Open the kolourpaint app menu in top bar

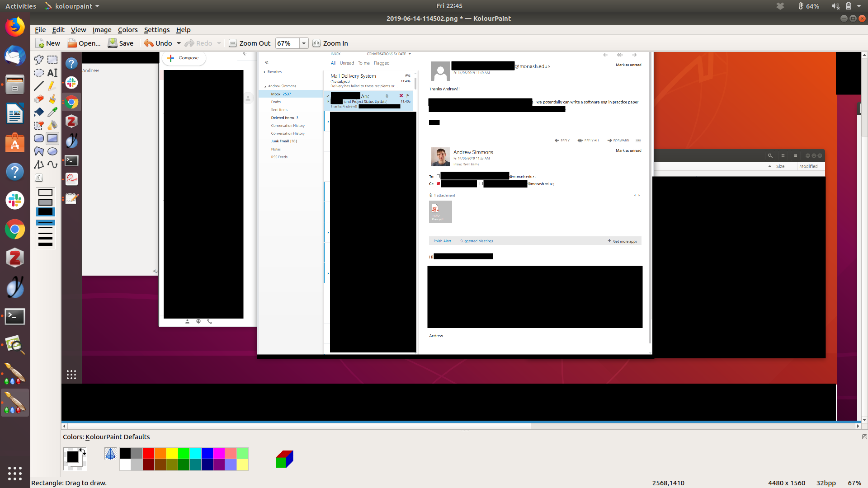[x=72, y=6]
